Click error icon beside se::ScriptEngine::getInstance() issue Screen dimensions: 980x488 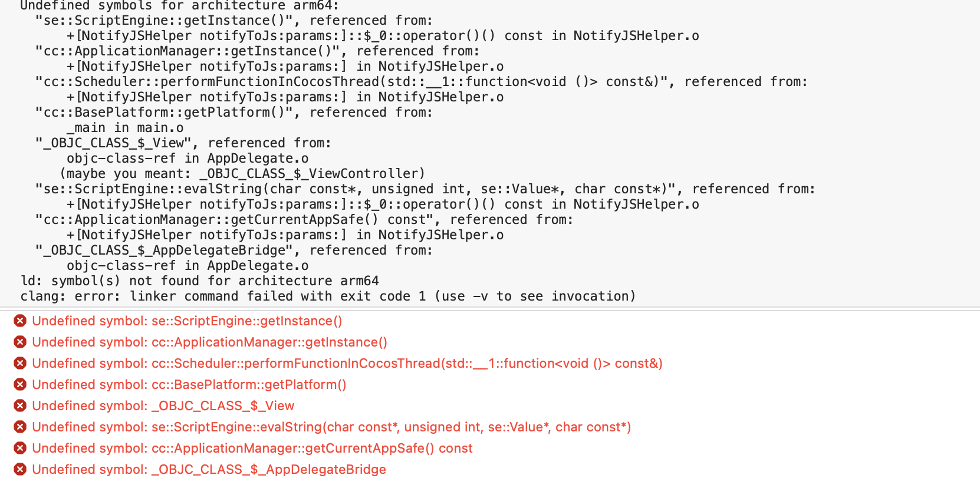click(20, 321)
